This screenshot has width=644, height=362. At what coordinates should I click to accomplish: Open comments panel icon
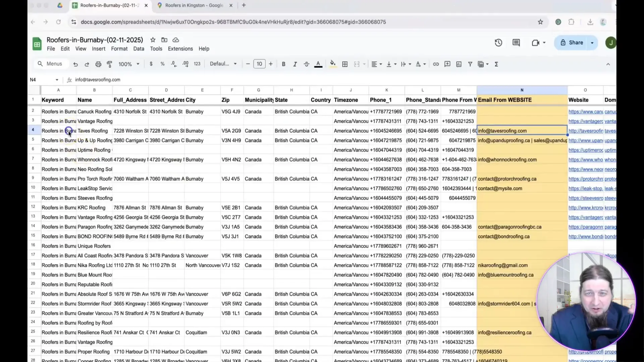click(516, 43)
